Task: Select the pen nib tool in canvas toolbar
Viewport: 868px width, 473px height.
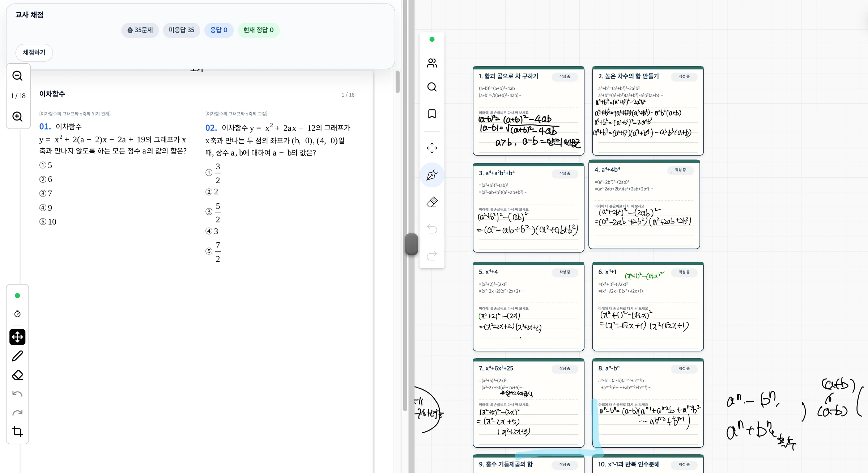Action: tap(432, 175)
